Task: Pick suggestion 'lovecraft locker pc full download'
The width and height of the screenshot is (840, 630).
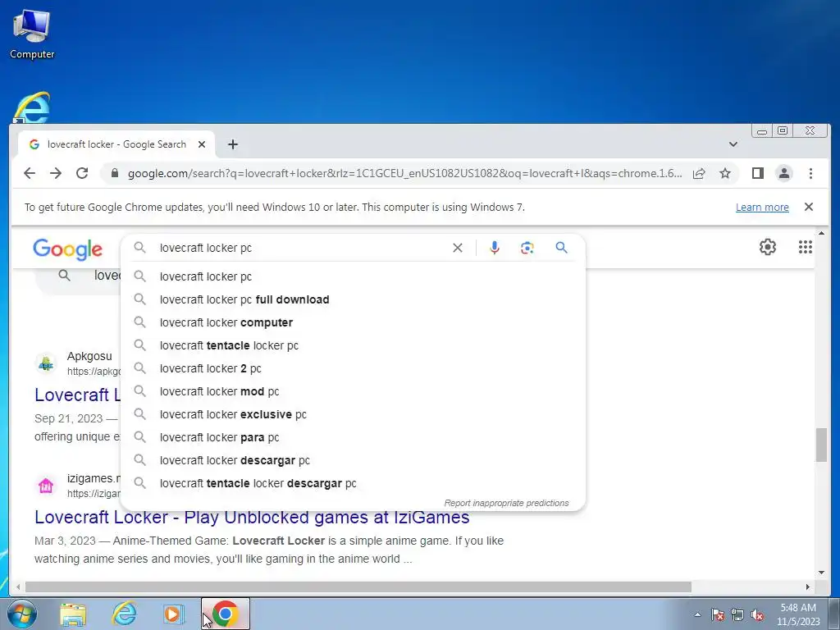Action: coord(353,299)
